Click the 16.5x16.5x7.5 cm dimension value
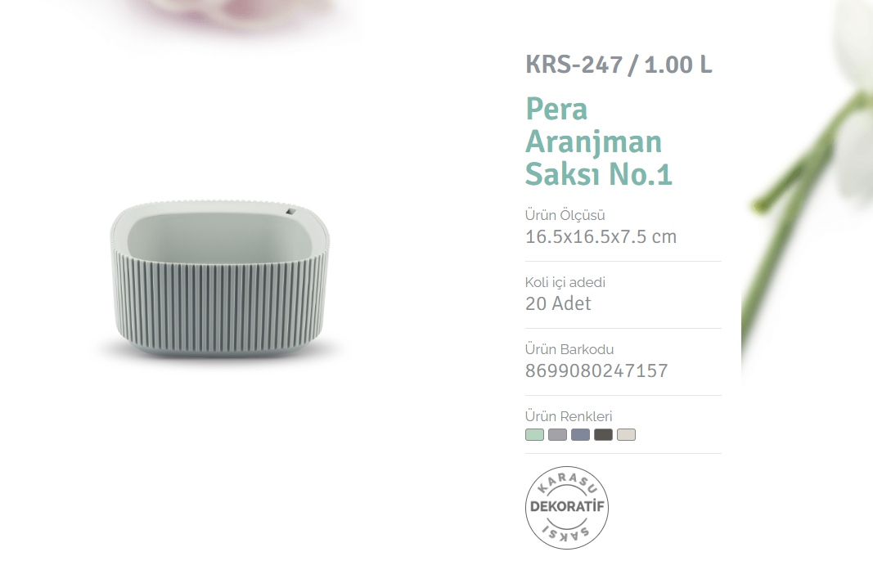The image size is (873, 588). click(x=601, y=236)
